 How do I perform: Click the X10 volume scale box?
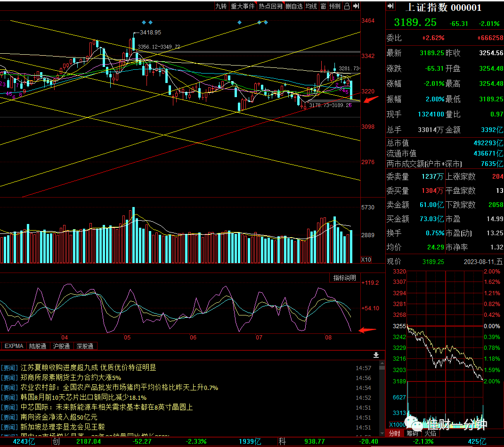click(x=366, y=260)
